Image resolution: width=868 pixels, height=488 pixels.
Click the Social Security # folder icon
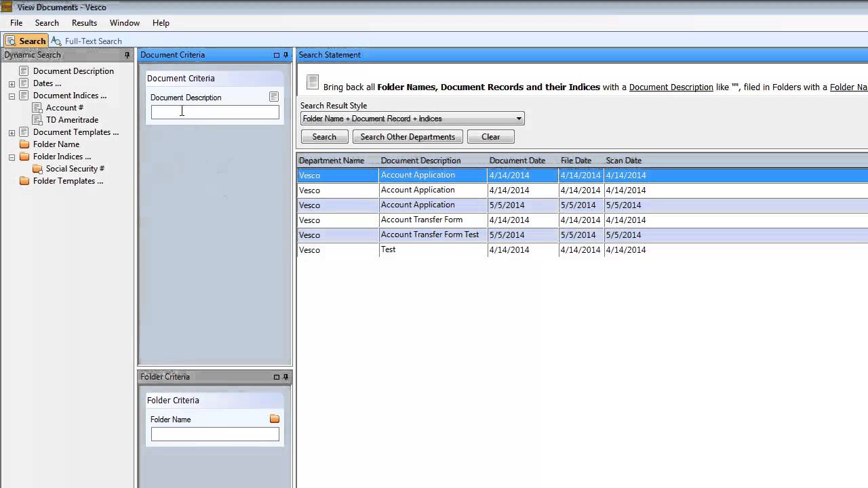(x=37, y=169)
